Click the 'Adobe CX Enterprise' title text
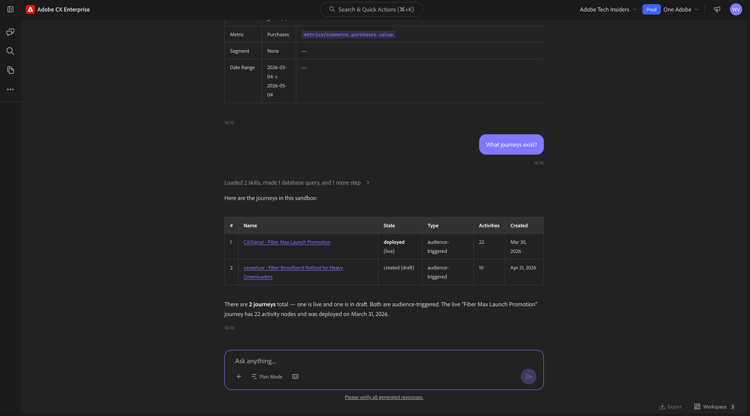 (63, 9)
